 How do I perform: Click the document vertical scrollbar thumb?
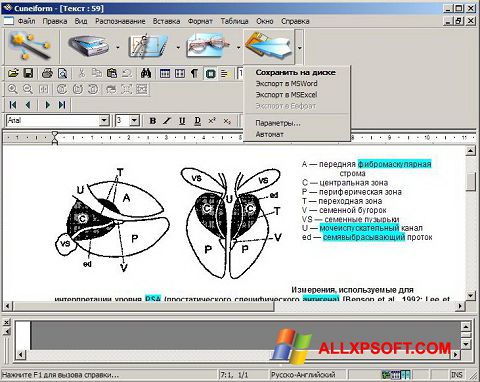click(470, 182)
